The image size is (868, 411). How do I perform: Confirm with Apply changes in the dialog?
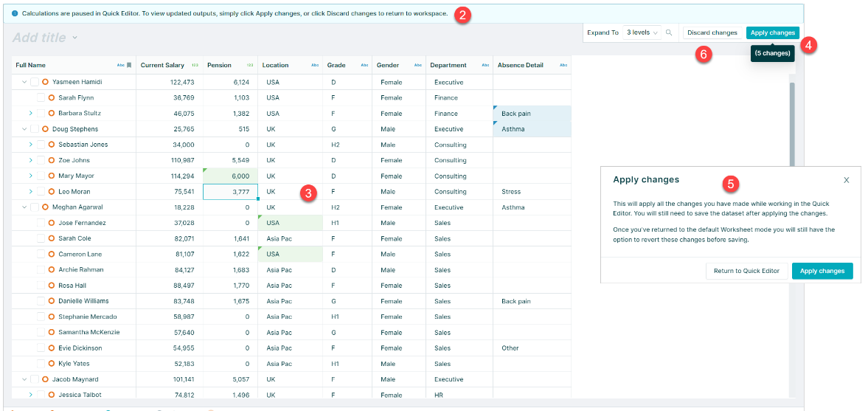click(x=822, y=271)
